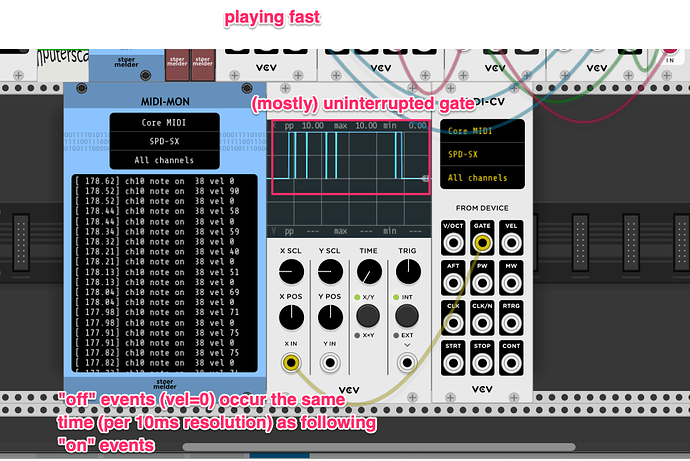
Task: Click the Y POS knob on scope
Action: tap(330, 317)
